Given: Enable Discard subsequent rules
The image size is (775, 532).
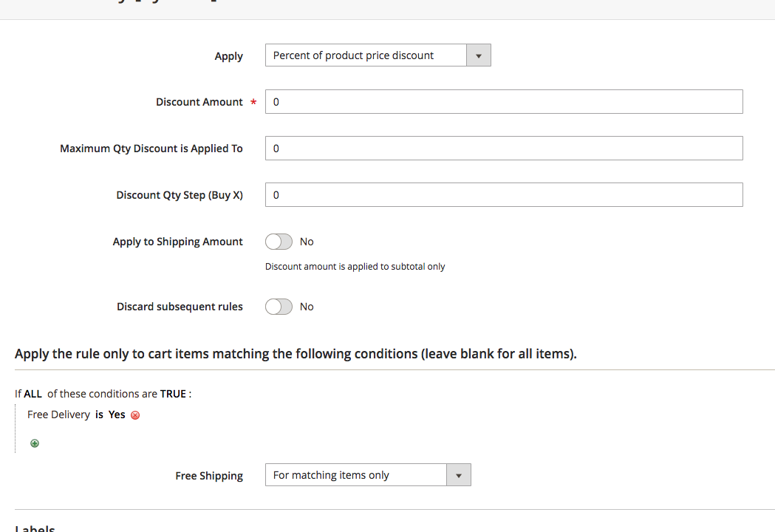Looking at the screenshot, I should tap(279, 307).
